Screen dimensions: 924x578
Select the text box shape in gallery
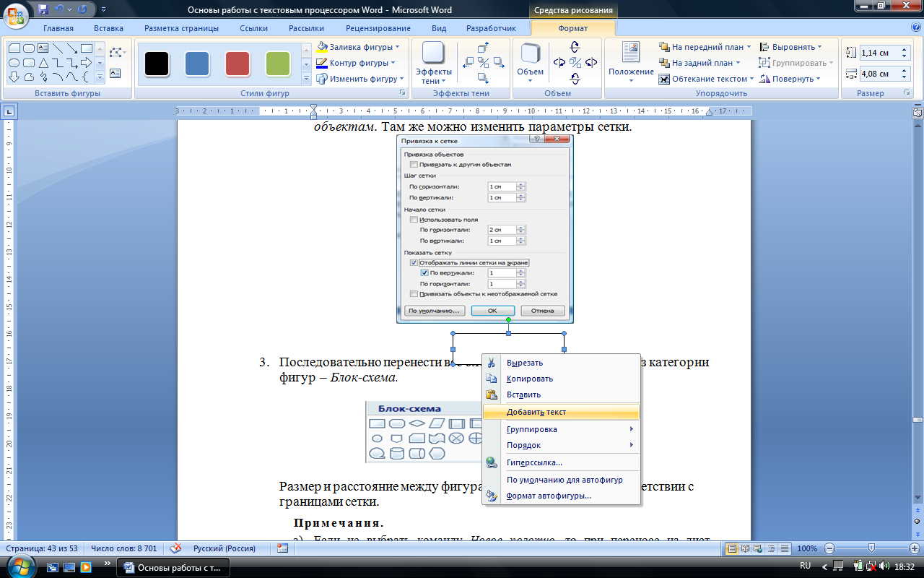click(43, 48)
